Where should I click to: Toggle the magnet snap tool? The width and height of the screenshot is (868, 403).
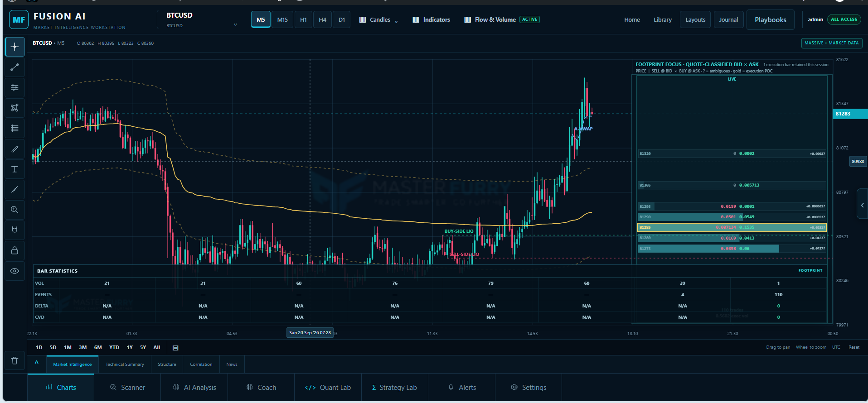[x=15, y=230]
